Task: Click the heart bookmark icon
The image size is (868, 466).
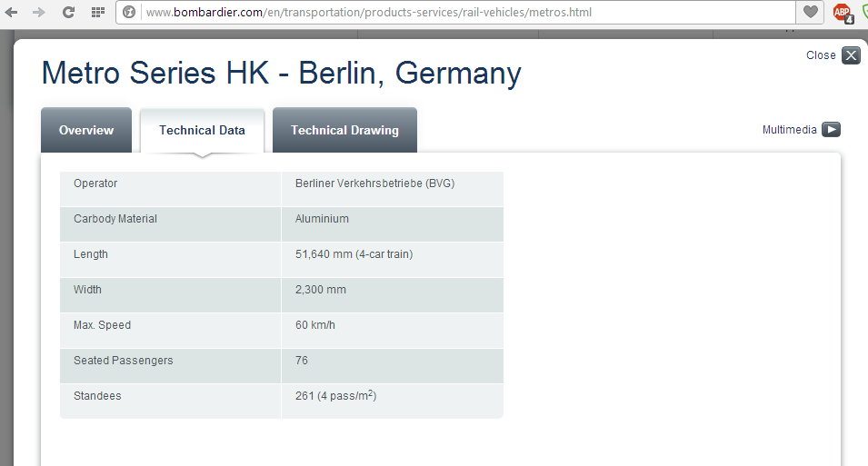Action: click(809, 13)
